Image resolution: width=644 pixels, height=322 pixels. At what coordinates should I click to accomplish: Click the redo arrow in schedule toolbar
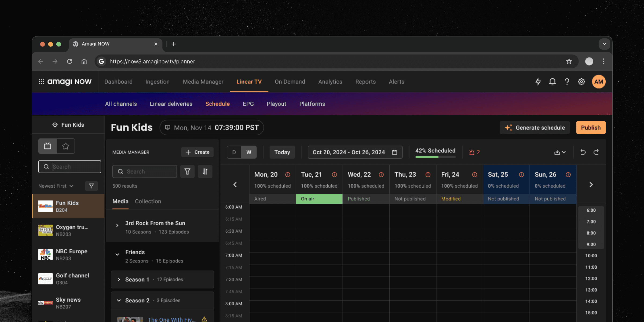click(596, 152)
